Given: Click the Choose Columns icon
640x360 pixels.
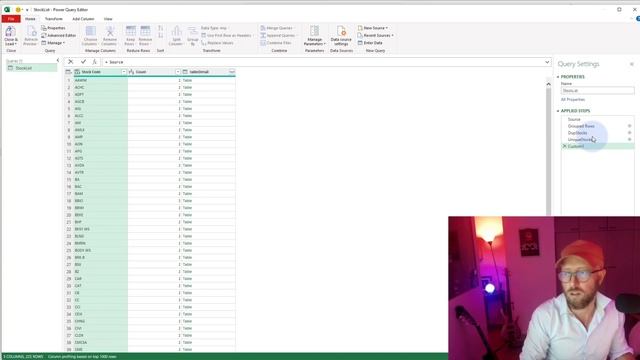Looking at the screenshot, I should 90,32.
